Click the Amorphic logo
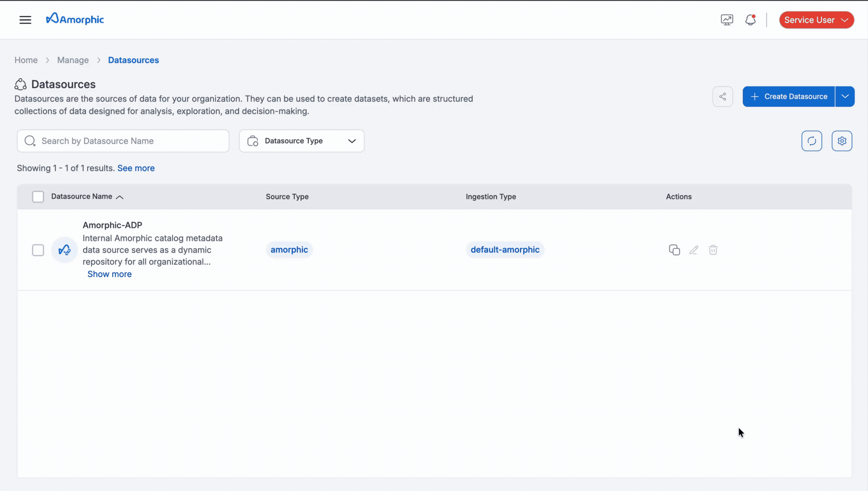The image size is (868, 491). coord(75,19)
